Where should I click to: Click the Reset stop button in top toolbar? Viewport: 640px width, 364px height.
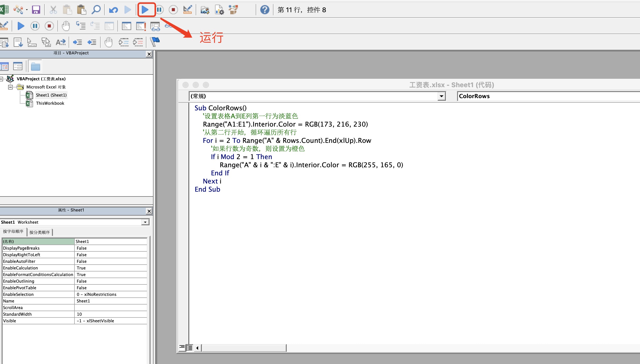[x=173, y=10]
